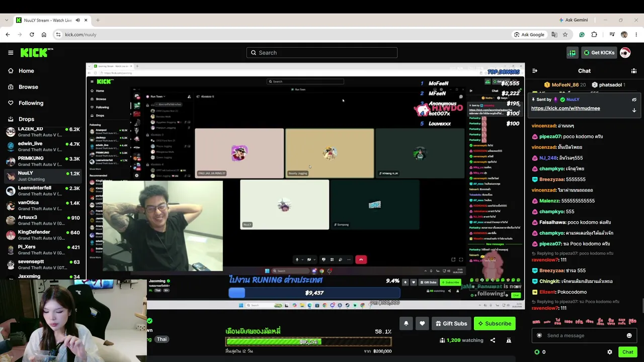Open the chat identity shield icon

(539, 335)
